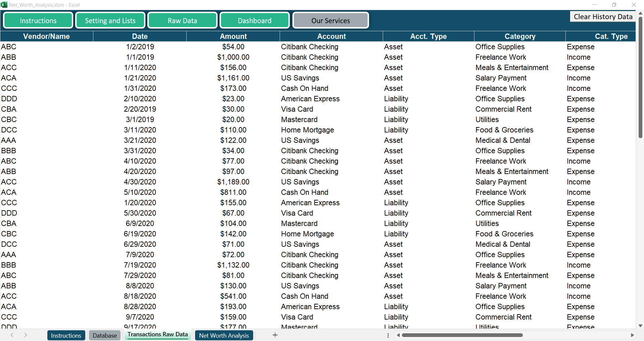Click the horizontal scrollbar left arrow
Image resolution: width=644 pixels, height=341 pixels.
coord(398,335)
